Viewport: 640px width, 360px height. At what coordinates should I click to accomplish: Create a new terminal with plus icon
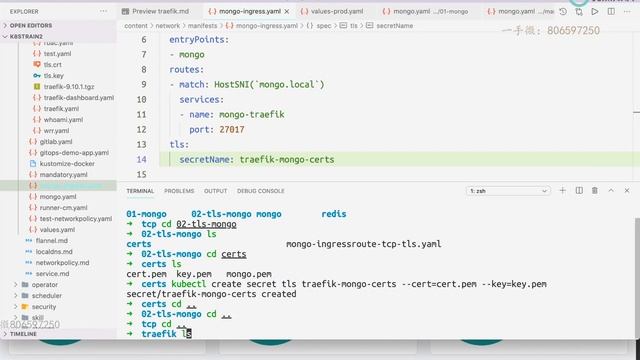click(562, 191)
